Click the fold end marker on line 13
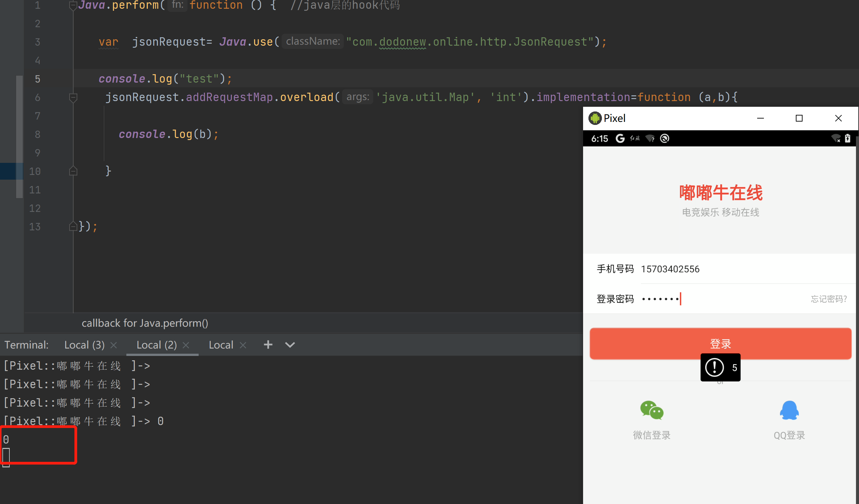 [73, 226]
